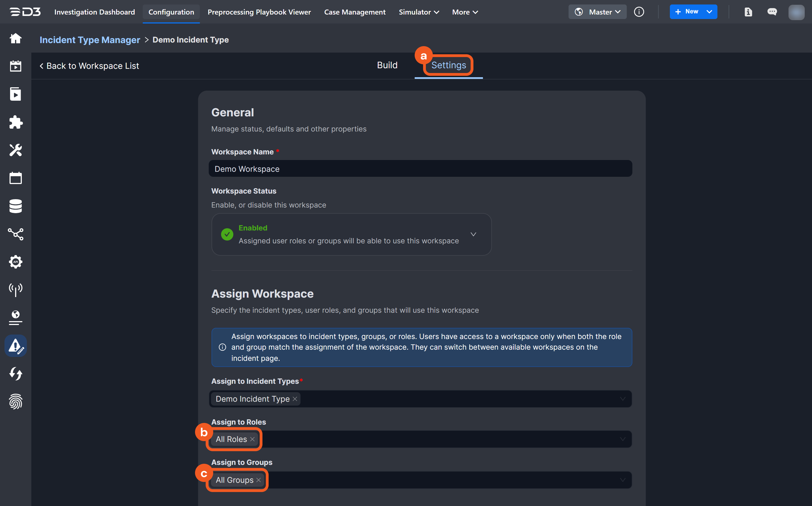This screenshot has height=506, width=812.
Task: Click the home icon in sidebar
Action: click(15, 39)
